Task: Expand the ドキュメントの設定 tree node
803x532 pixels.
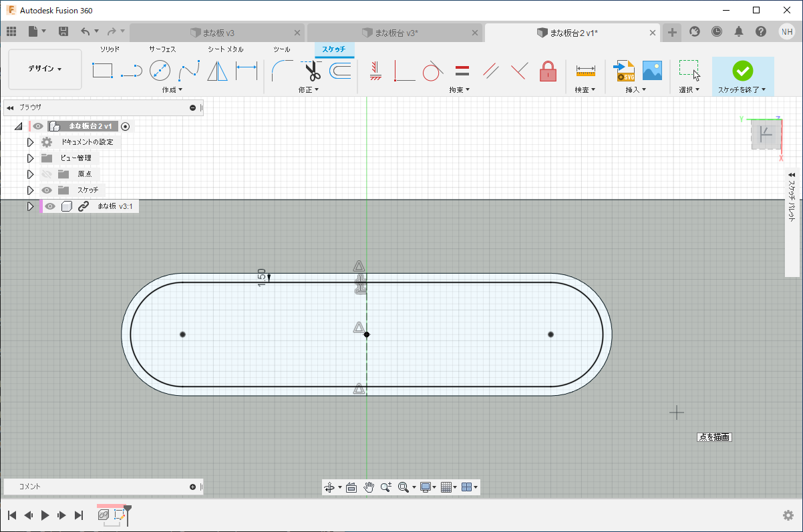Action: (x=30, y=142)
